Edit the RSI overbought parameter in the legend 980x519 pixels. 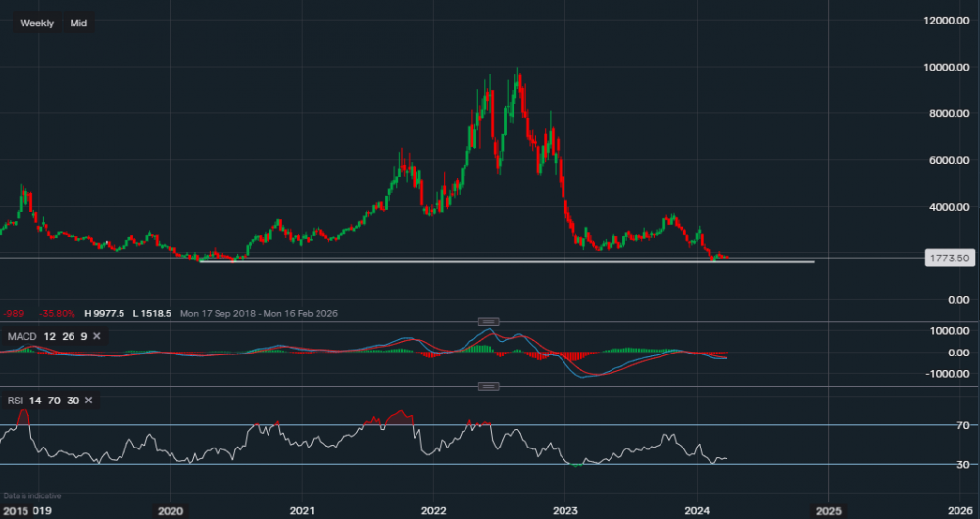(53, 401)
